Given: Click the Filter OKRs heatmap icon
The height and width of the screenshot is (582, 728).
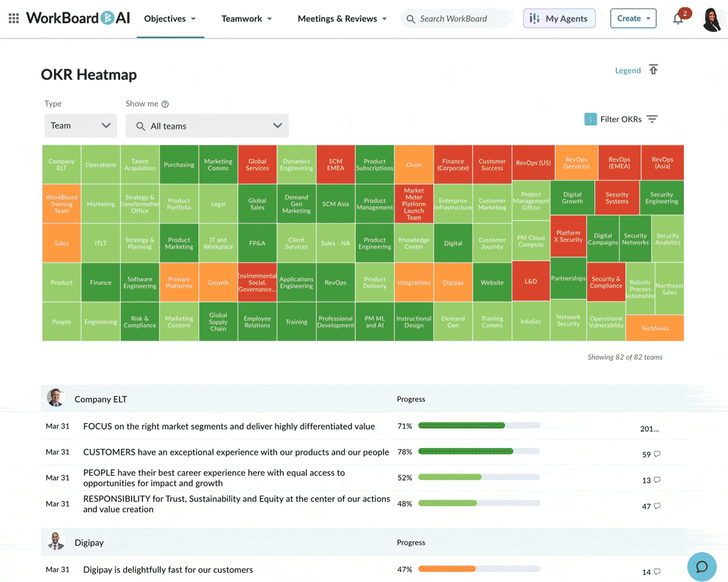Looking at the screenshot, I should tap(591, 119).
